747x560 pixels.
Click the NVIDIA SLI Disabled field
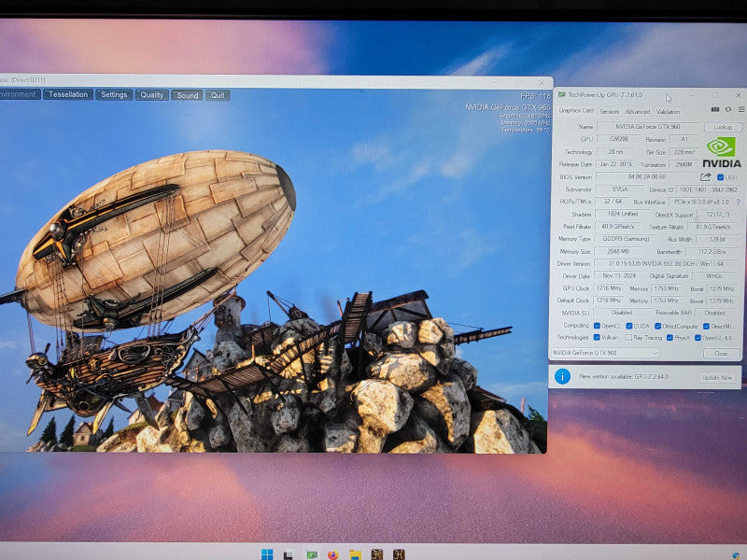click(621, 313)
